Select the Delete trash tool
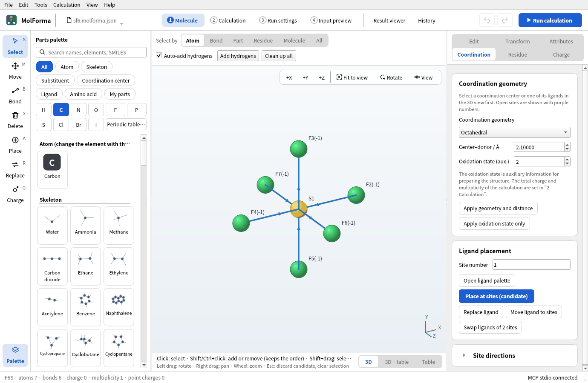Screen dimensions: 588x383 click(x=15, y=120)
